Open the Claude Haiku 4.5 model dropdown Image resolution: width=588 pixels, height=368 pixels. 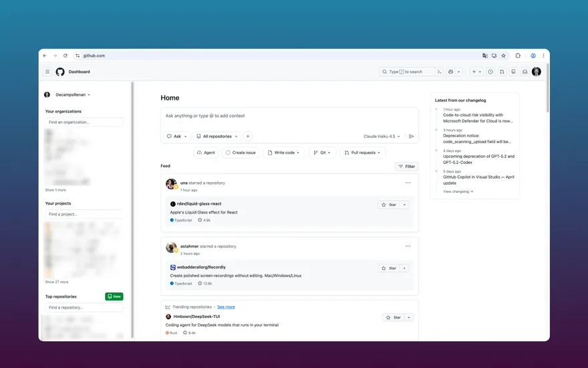pos(382,136)
